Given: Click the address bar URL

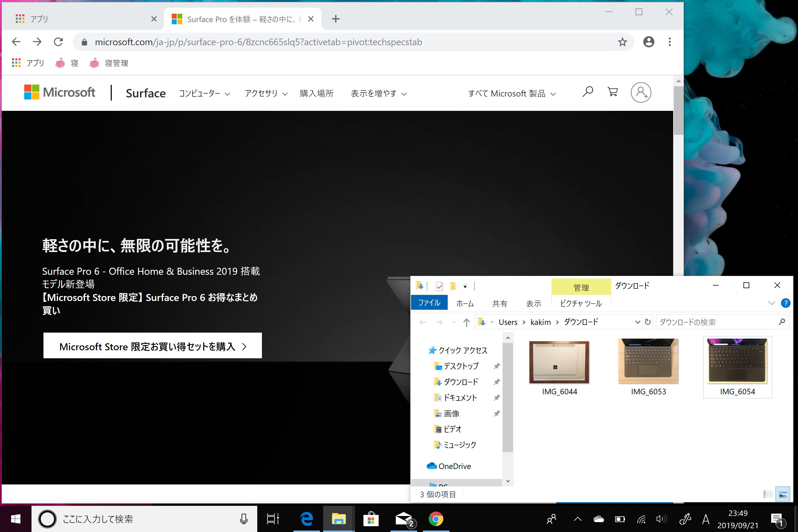Looking at the screenshot, I should pos(258,42).
